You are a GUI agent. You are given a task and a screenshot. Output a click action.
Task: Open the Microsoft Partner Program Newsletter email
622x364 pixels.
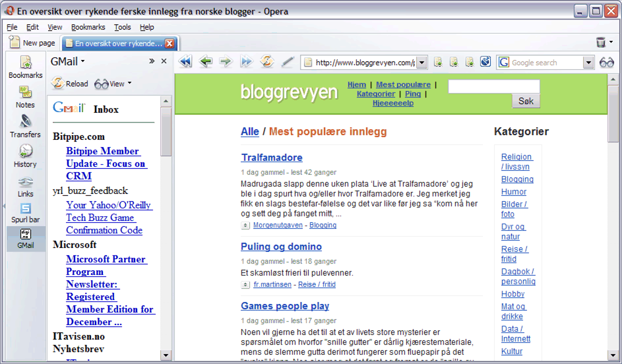[111, 290]
